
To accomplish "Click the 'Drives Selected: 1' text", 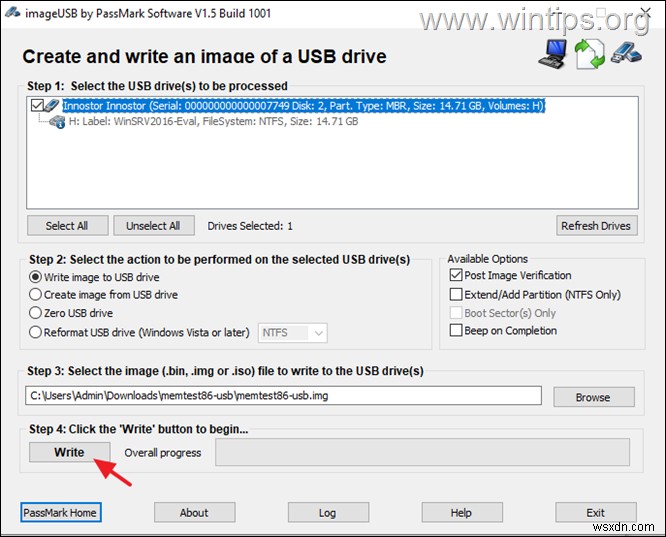I will pyautogui.click(x=250, y=226).
